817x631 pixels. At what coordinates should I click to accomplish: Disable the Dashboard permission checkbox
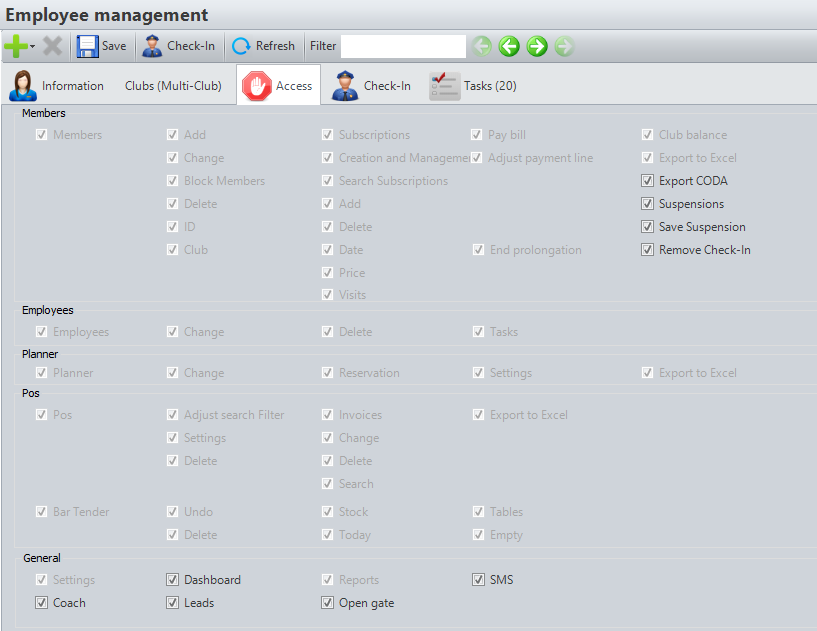[173, 580]
